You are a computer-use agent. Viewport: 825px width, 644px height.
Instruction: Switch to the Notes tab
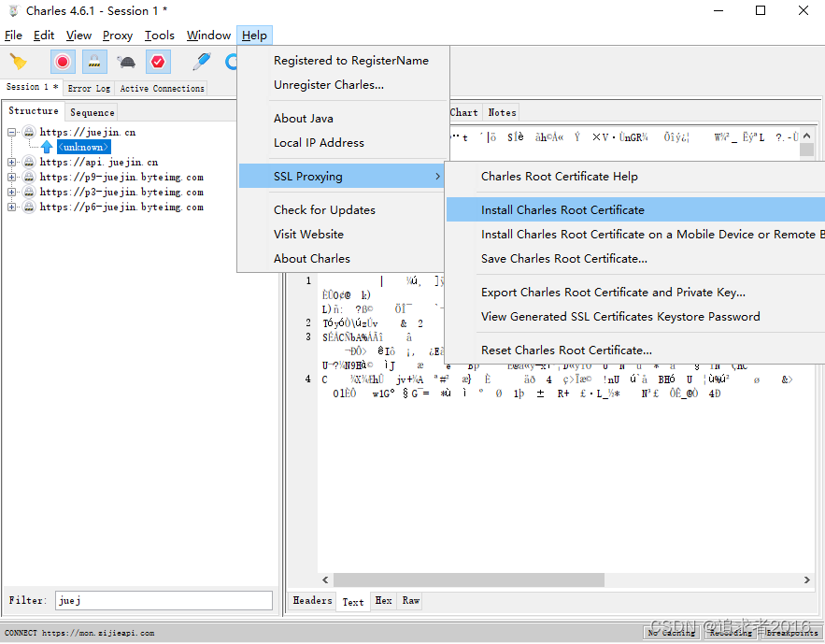[x=502, y=112]
